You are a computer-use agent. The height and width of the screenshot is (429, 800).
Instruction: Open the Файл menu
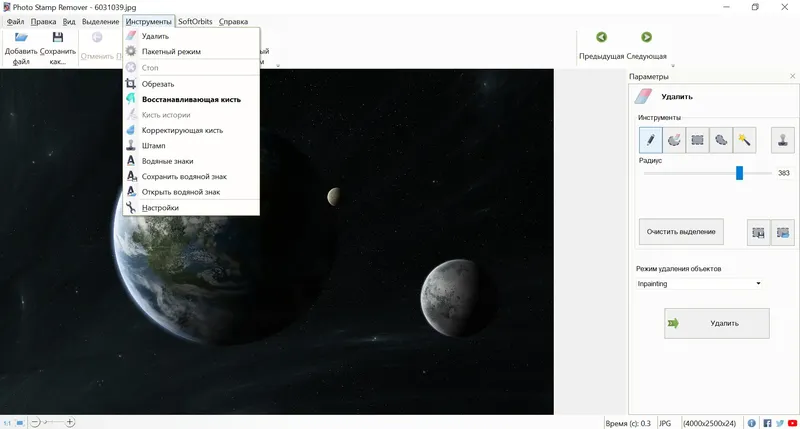[x=15, y=21]
